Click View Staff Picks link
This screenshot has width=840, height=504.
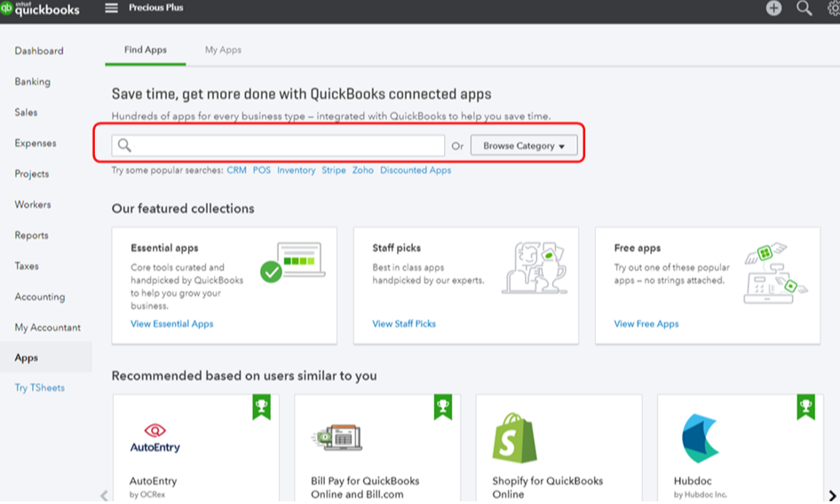point(404,324)
